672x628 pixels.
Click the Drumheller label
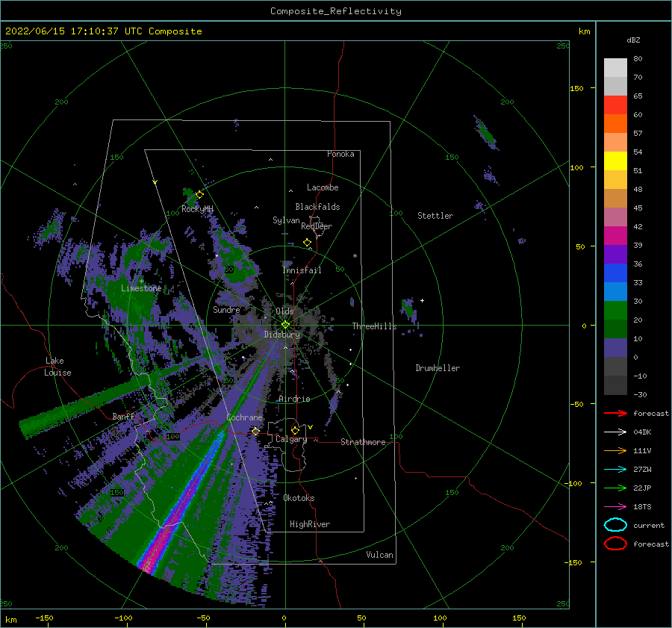pyautogui.click(x=438, y=368)
